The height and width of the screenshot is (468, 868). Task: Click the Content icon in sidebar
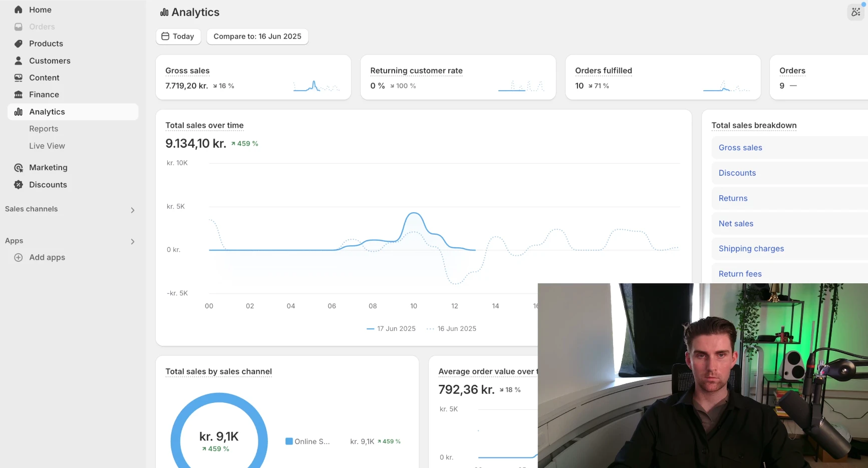point(19,78)
